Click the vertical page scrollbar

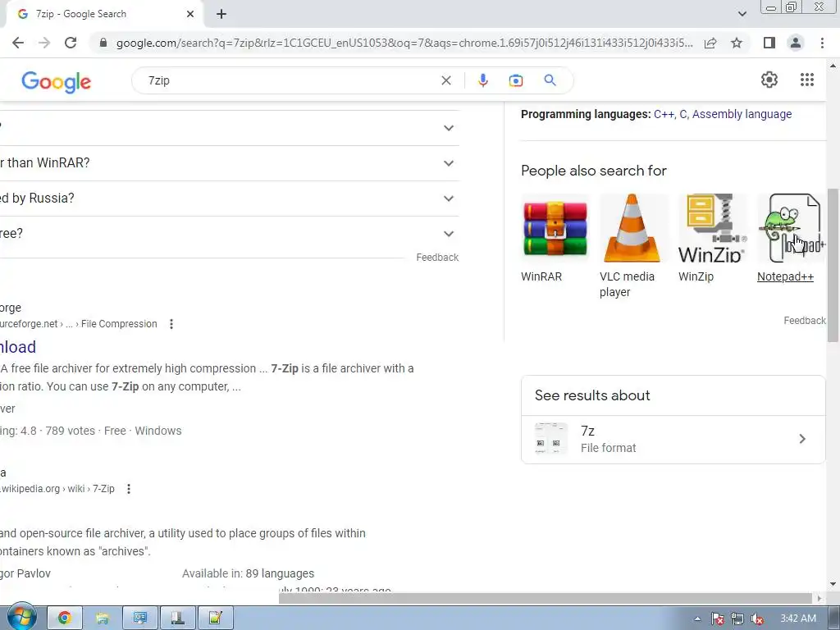point(833,265)
